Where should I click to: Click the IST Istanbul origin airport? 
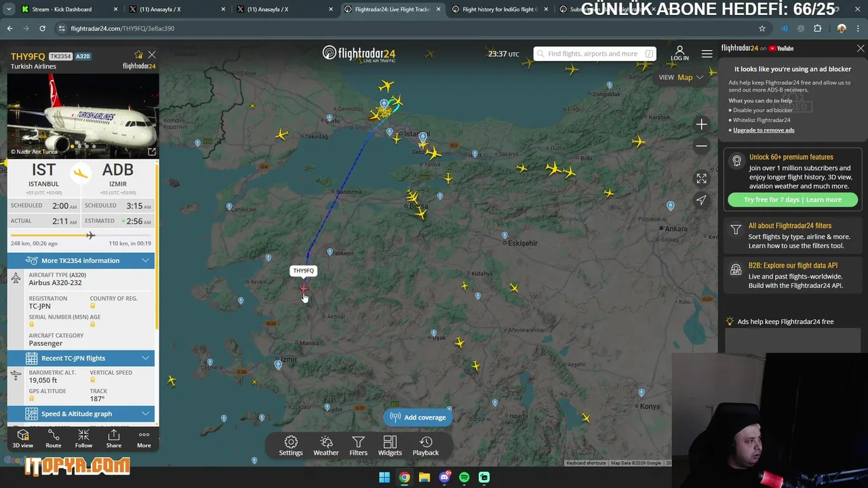point(43,174)
